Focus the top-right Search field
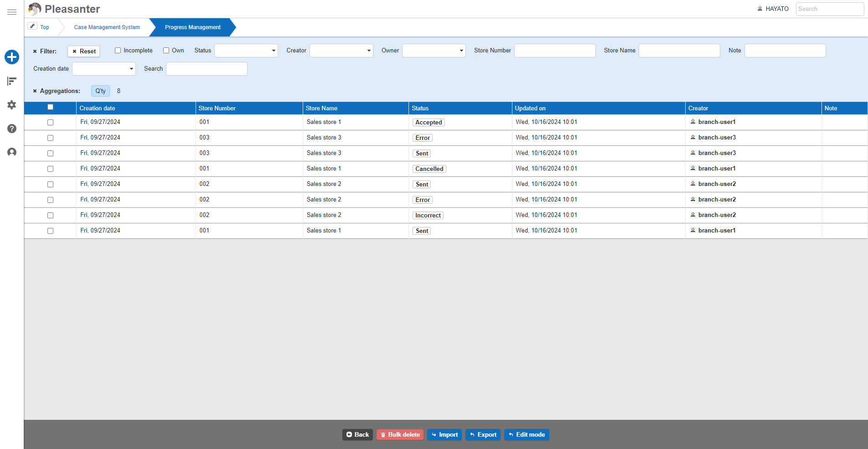The width and height of the screenshot is (868, 449). point(830,9)
